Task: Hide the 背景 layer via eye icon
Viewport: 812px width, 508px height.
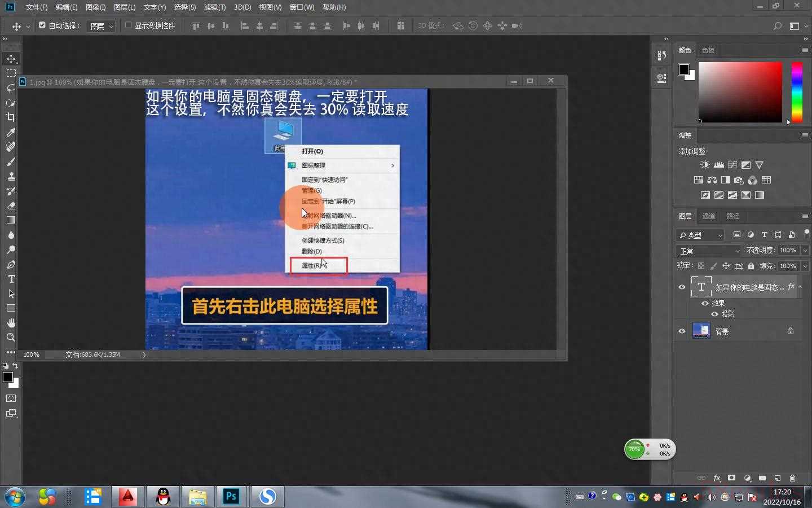Action: click(682, 331)
